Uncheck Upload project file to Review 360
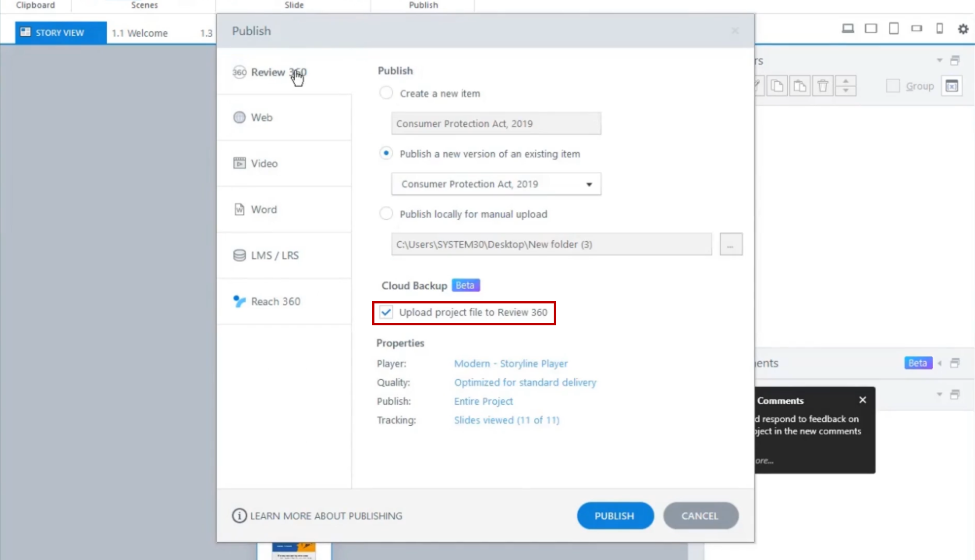Viewport: 975px width, 560px height. pos(387,313)
